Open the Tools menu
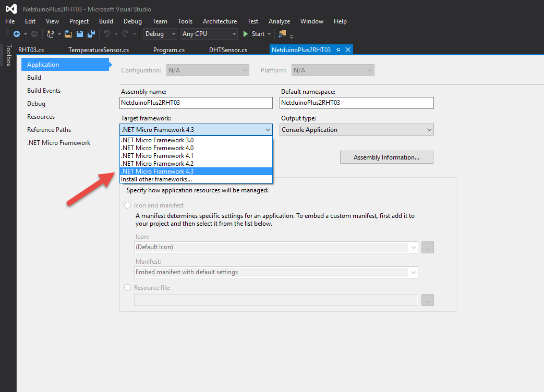 pos(185,21)
